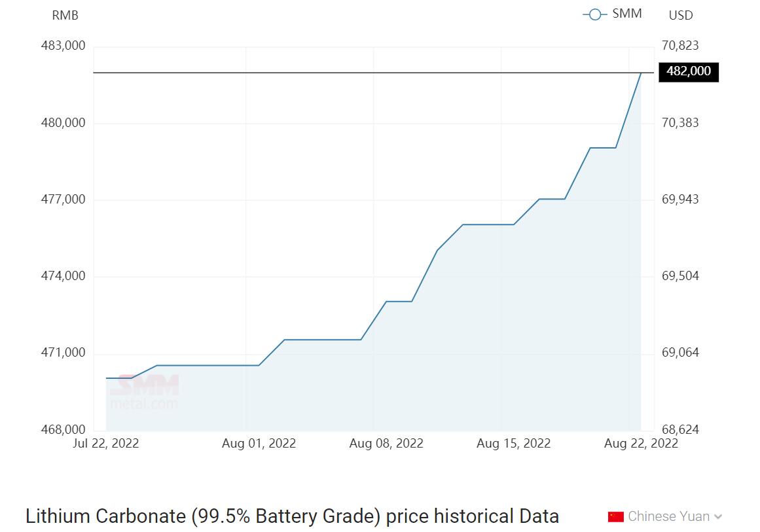Click the Aug 08, 2022 axis label
The width and height of the screenshot is (760, 532).
click(386, 444)
